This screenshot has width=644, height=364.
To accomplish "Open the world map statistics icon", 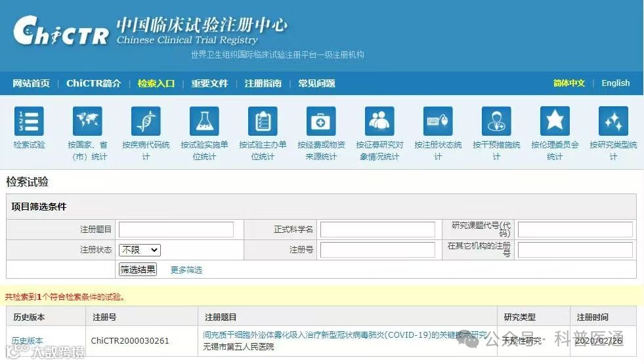I will [x=87, y=121].
